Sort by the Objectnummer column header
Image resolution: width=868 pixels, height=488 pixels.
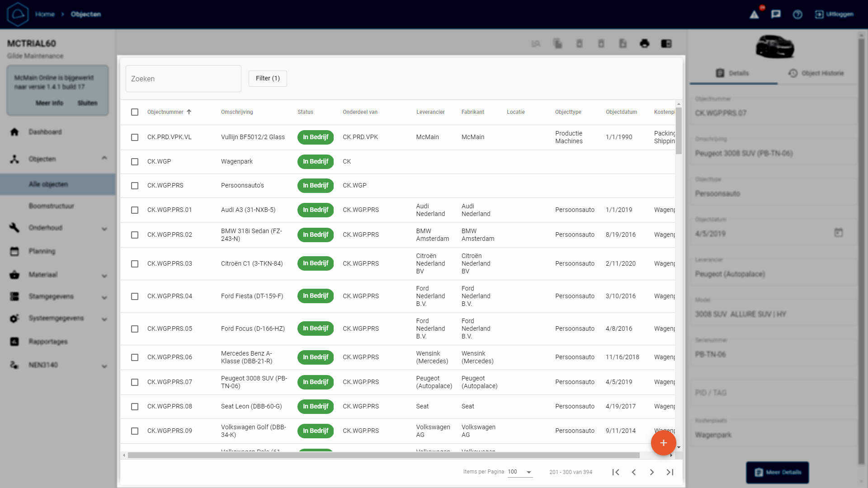165,112
